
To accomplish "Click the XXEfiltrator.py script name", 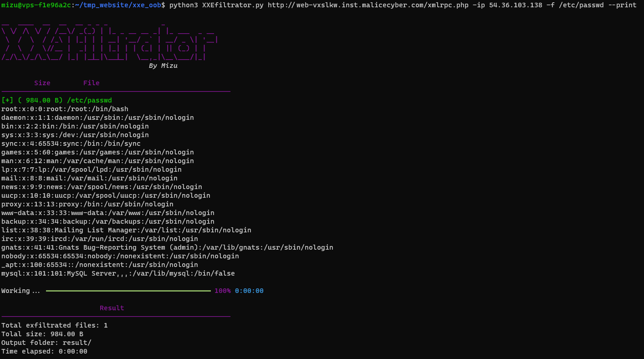I will click(x=233, y=5).
